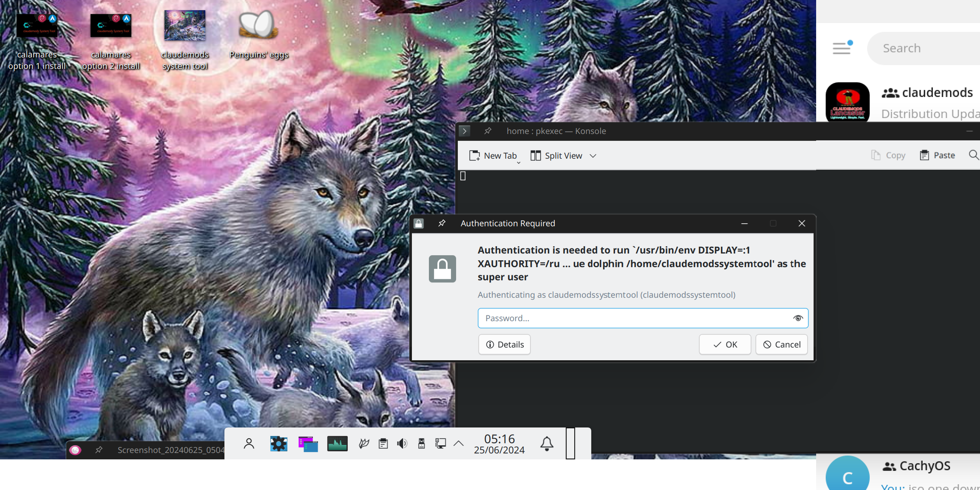The image size is (980, 490).
Task: Toggle the pin icon in Authentication Required title bar
Action: pos(441,223)
